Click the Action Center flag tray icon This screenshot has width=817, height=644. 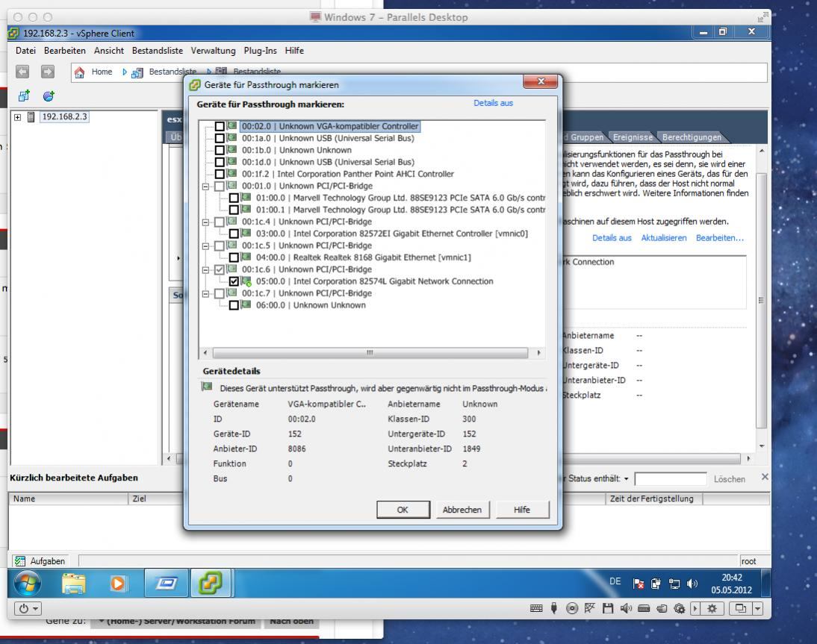[639, 584]
